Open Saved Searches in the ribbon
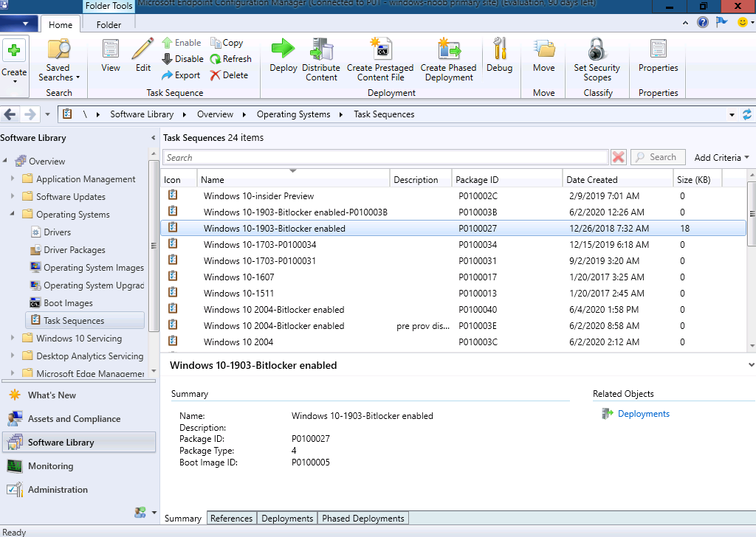 coord(58,60)
